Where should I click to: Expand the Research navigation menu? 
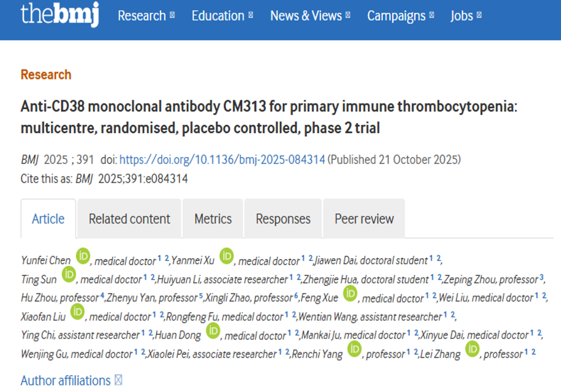[x=146, y=16]
